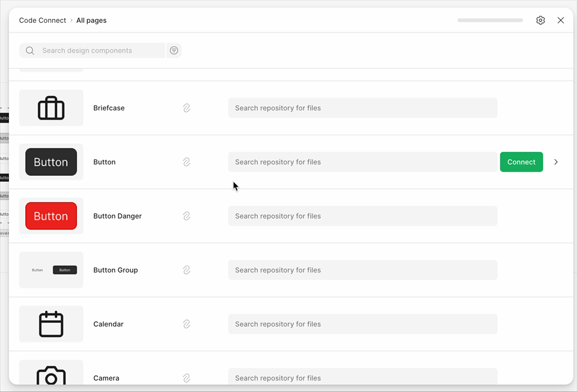Click the link icon for Button

coord(186,162)
